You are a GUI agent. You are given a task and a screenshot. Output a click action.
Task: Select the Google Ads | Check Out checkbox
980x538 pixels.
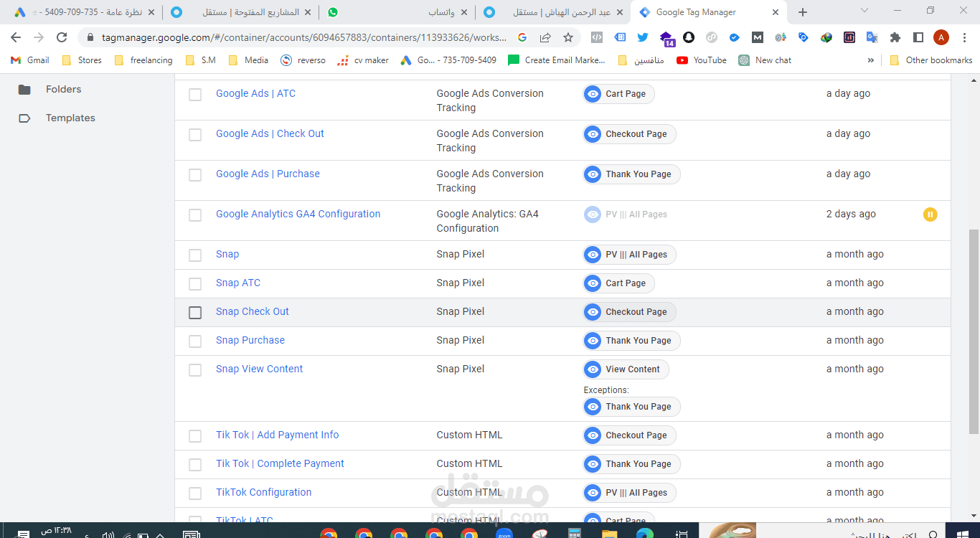pos(195,134)
